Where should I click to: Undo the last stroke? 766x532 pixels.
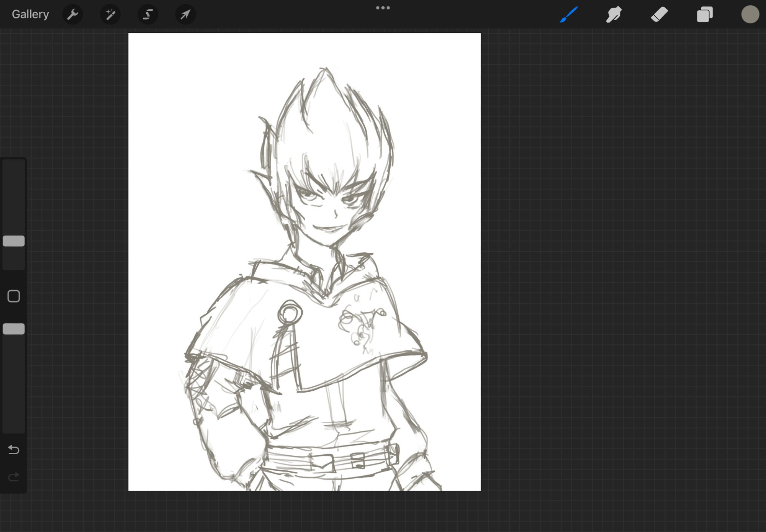[14, 449]
